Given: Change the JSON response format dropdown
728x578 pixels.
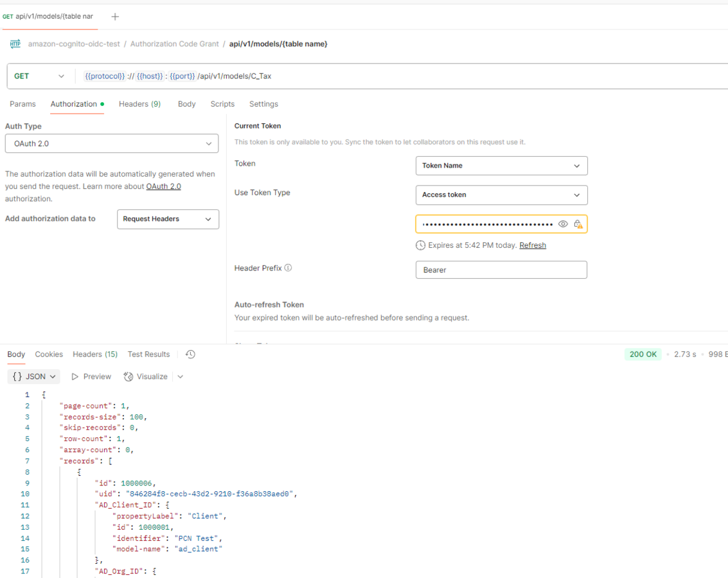Looking at the screenshot, I should pos(34,376).
